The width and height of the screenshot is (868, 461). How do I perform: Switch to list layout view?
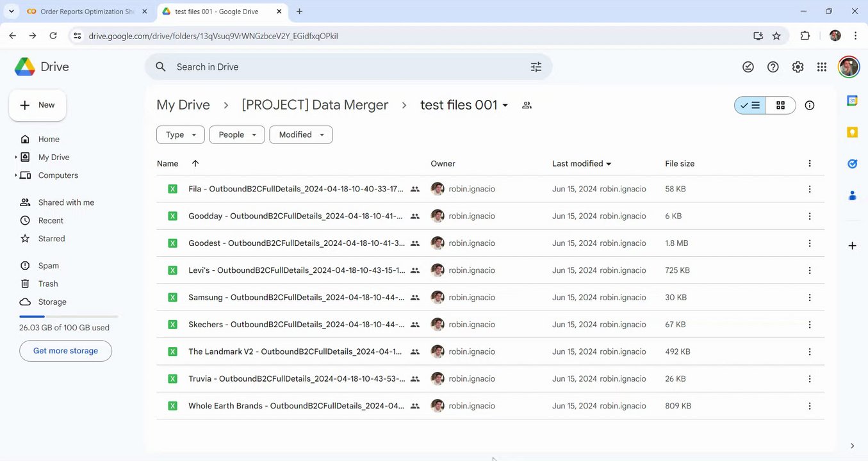tap(750, 105)
